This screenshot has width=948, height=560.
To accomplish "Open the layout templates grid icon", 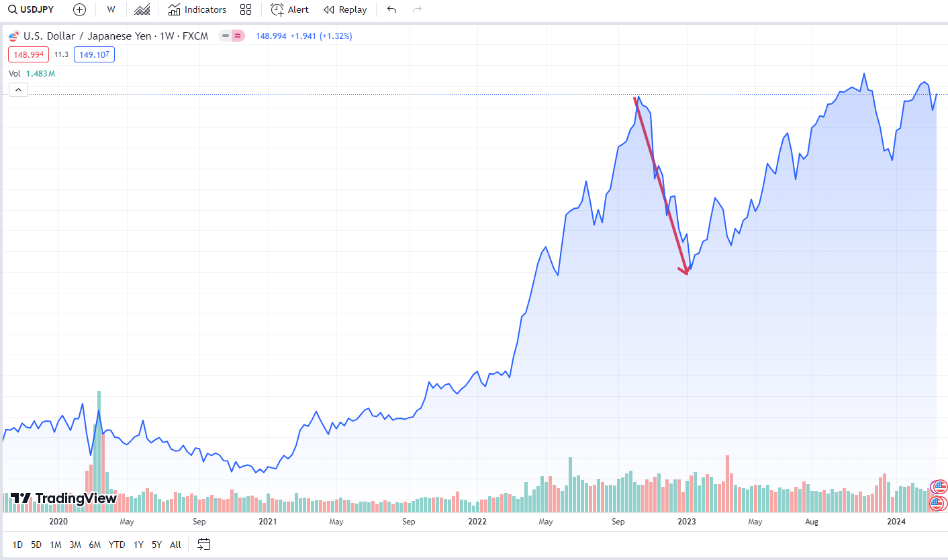I will [x=246, y=9].
